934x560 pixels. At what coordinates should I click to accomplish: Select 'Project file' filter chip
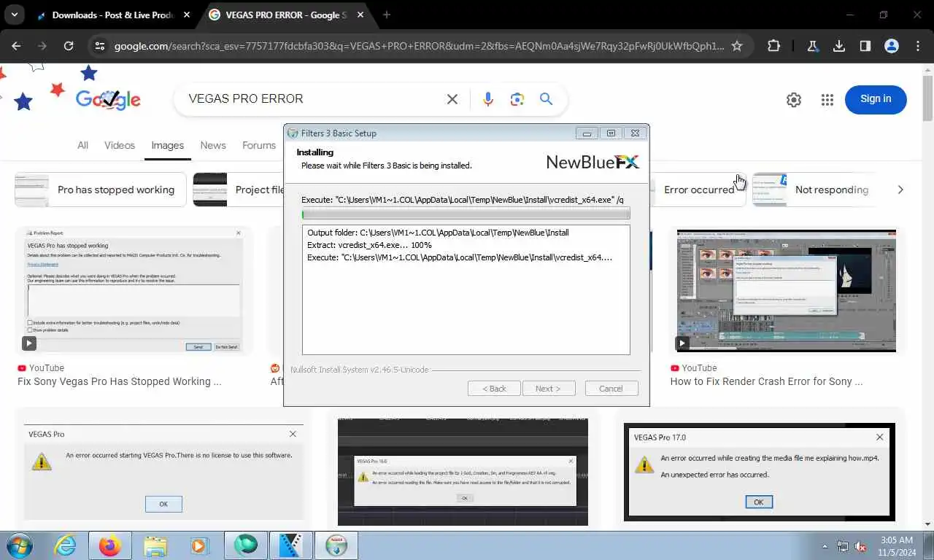click(x=239, y=190)
